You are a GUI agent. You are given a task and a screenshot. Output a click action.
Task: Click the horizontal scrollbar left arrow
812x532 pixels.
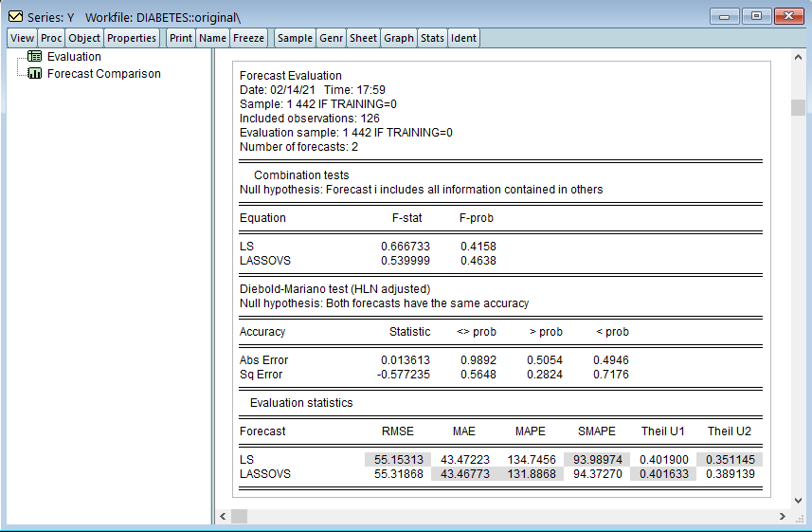[x=223, y=516]
